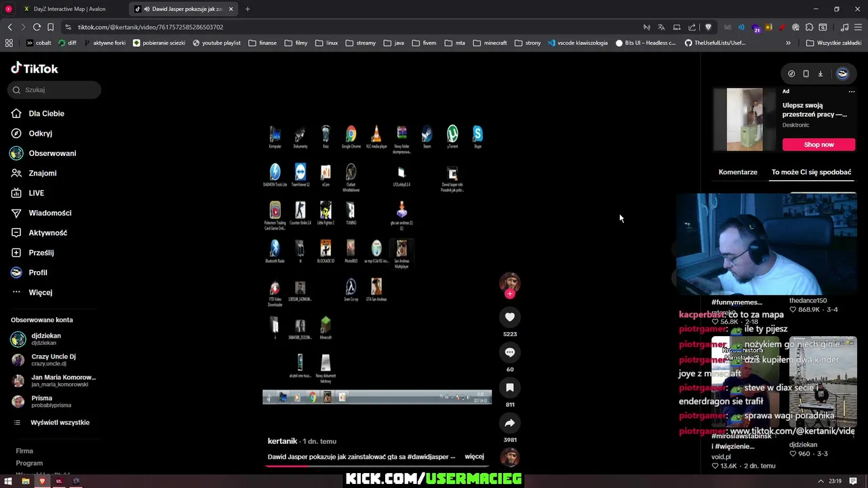Go to the TikTok logo home
This screenshot has height=488, width=868.
click(x=35, y=68)
